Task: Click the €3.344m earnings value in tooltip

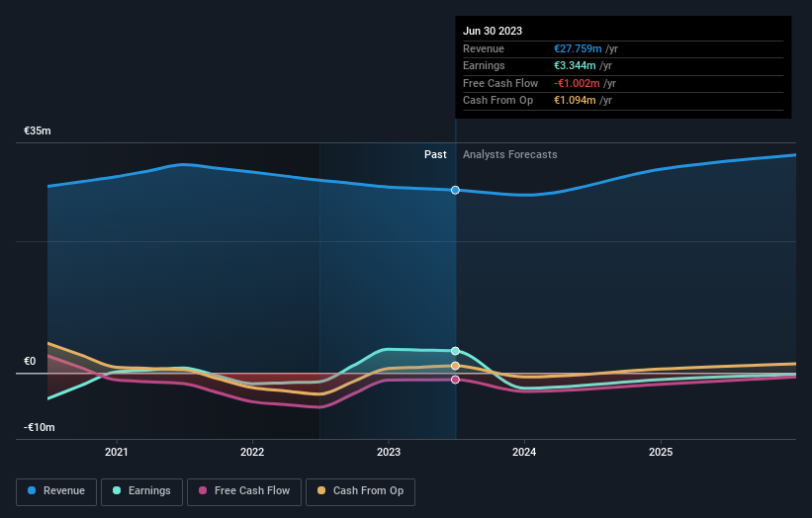Action: pyautogui.click(x=575, y=65)
